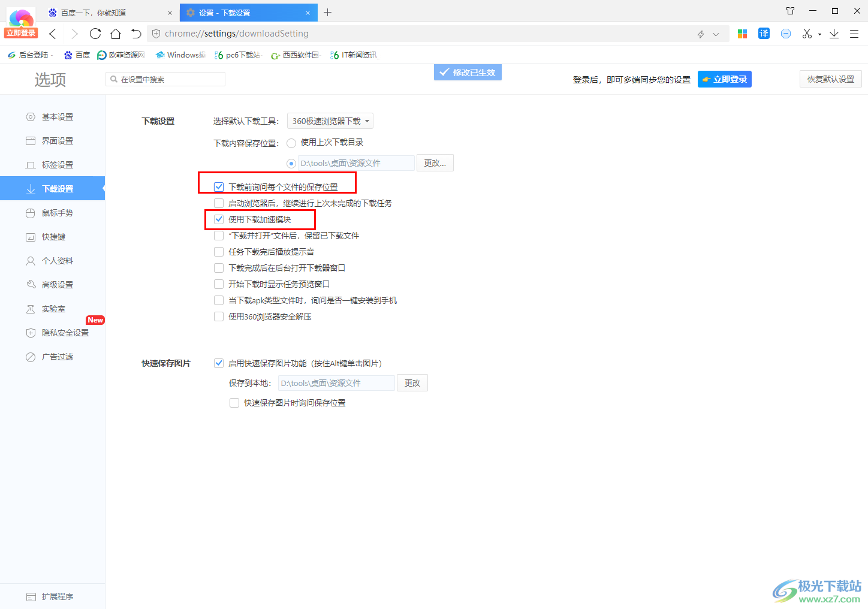The height and width of the screenshot is (609, 868).
Task: Open the downloads arrow icon
Action: [x=834, y=34]
